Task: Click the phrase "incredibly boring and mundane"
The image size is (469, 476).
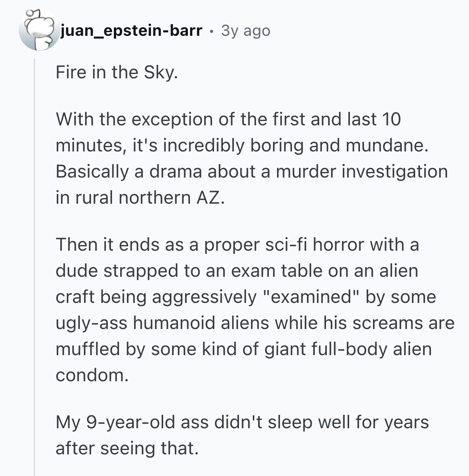Action: point(293,145)
